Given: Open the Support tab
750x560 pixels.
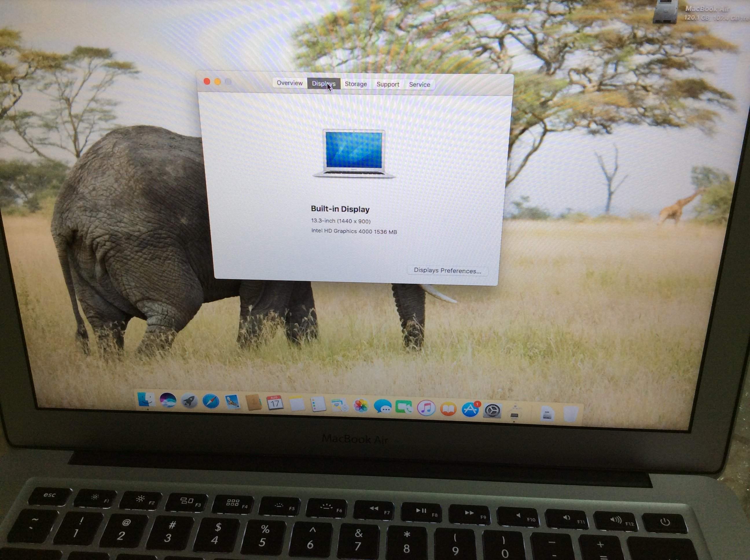Looking at the screenshot, I should (x=388, y=84).
